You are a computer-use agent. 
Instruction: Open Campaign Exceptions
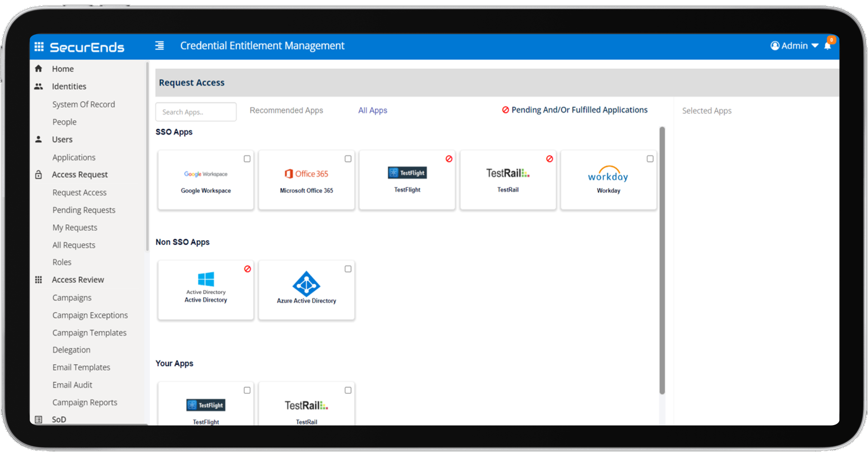pyautogui.click(x=90, y=315)
